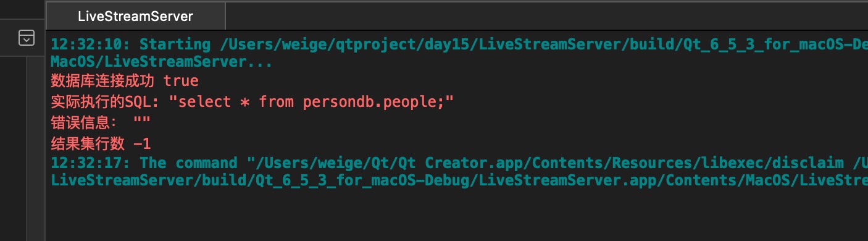Click the 12:32:17 timestamp in the output
The image size is (868, 241).
tap(91, 163)
